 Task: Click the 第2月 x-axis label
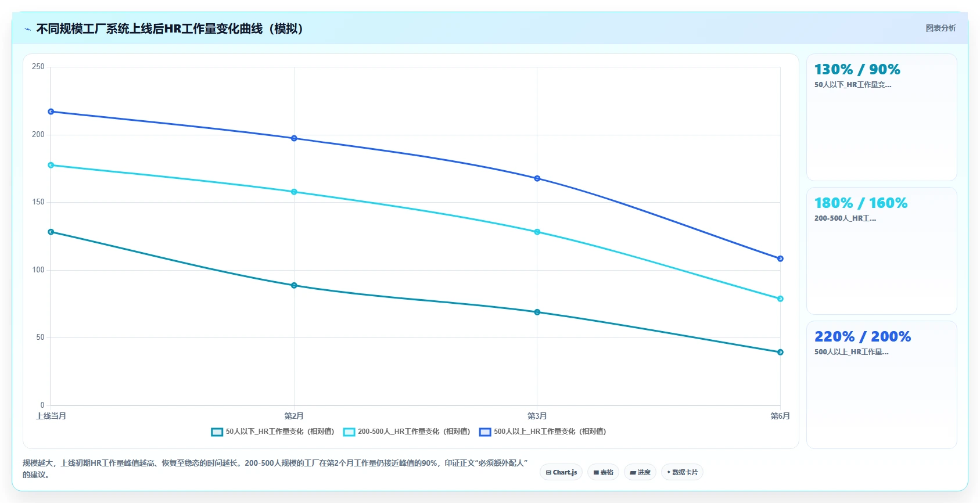[294, 416]
